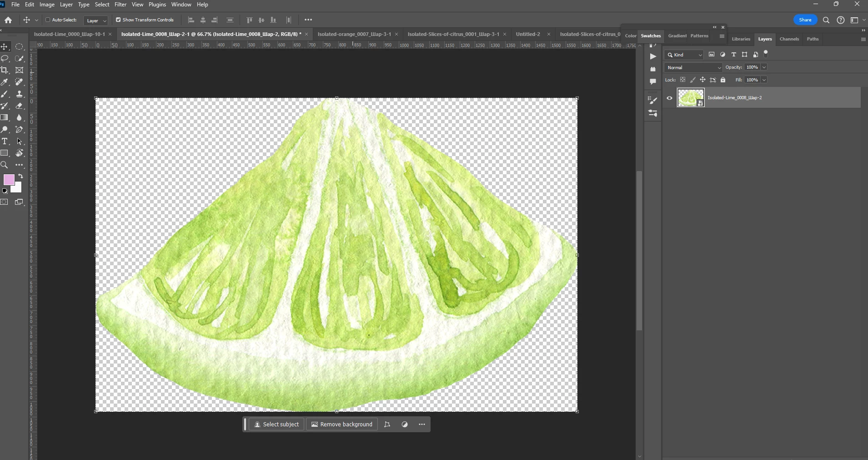Open the Plugins menu
868x460 pixels.
pos(157,5)
